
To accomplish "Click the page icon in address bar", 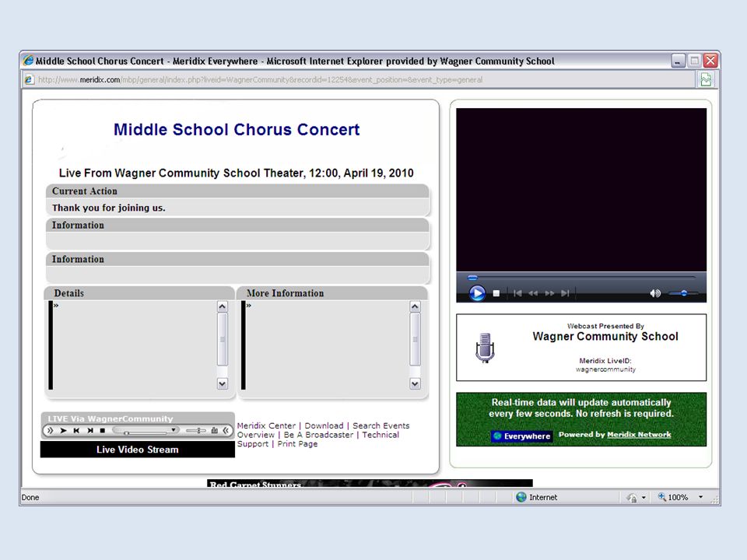I will pyautogui.click(x=29, y=79).
